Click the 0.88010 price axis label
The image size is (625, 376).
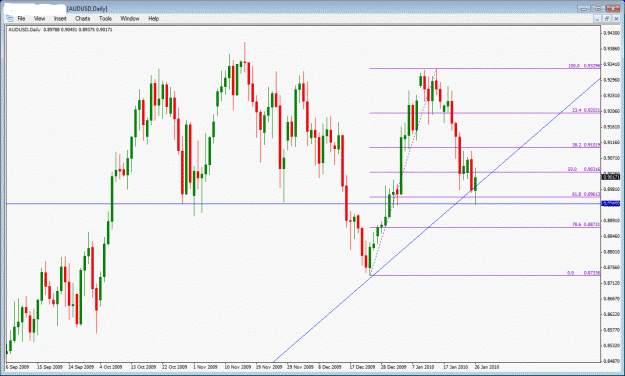click(x=611, y=252)
